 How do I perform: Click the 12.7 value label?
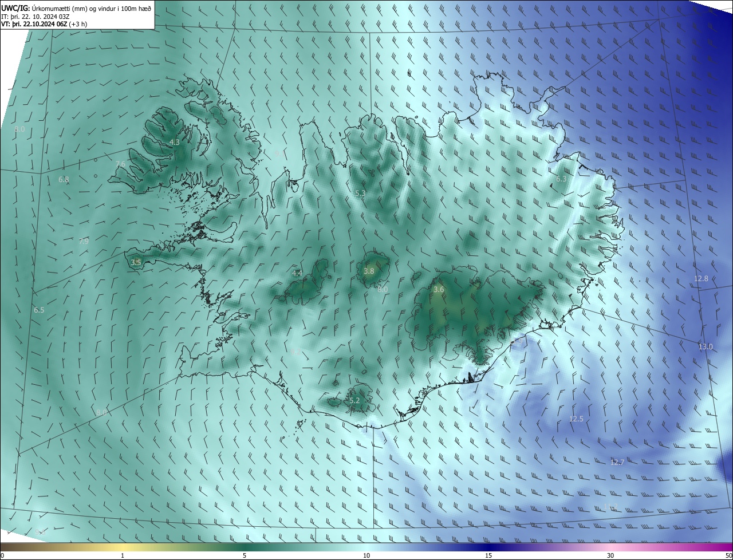[x=617, y=462]
